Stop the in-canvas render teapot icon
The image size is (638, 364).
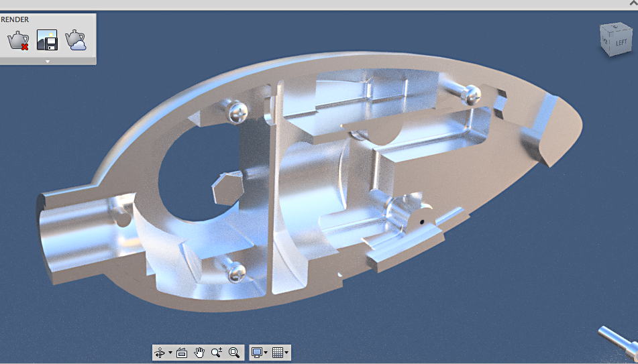[x=18, y=40]
